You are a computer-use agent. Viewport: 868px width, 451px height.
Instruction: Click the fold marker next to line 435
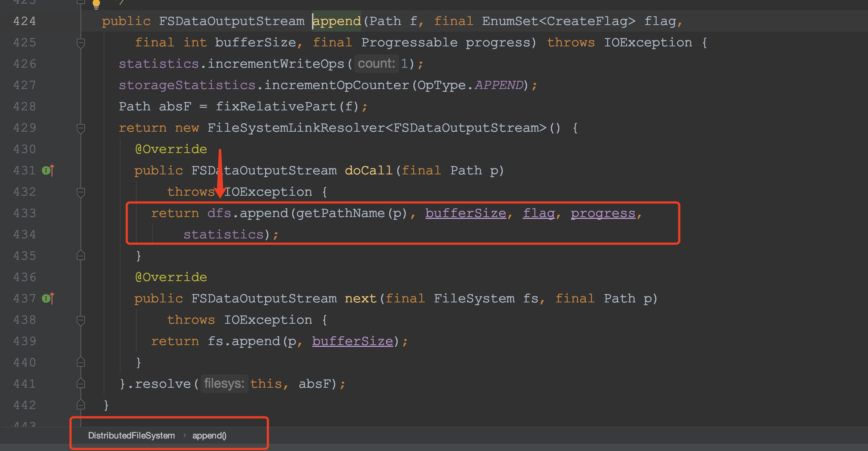tap(80, 255)
